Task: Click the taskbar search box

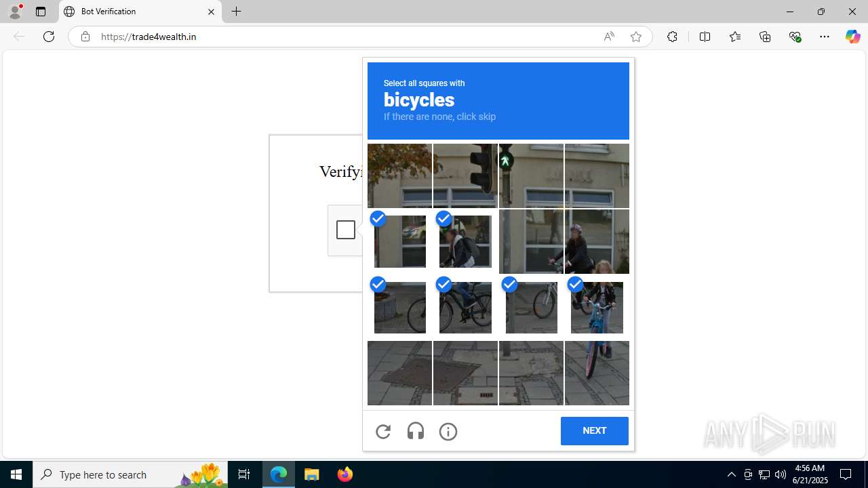Action: coord(130,474)
